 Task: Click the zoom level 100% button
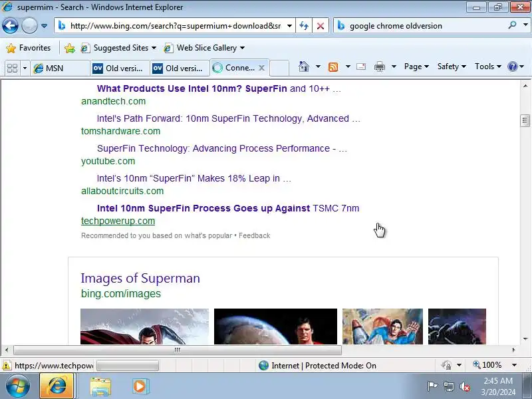tap(487, 365)
